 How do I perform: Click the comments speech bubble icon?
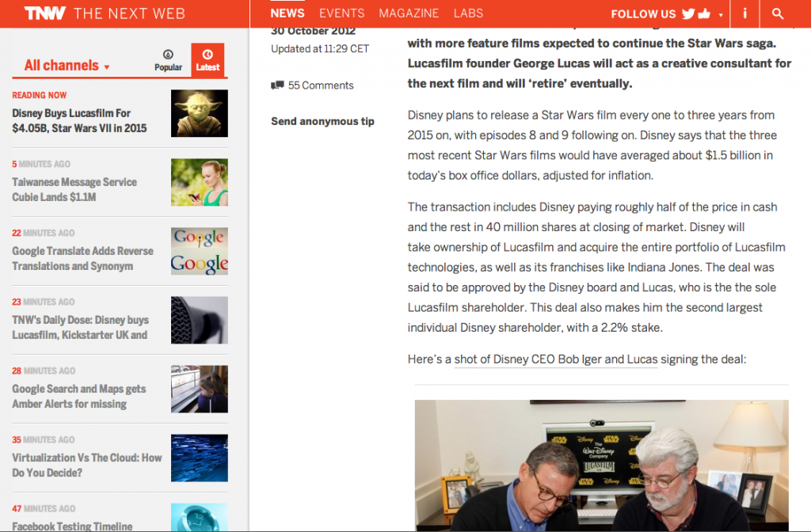[277, 85]
